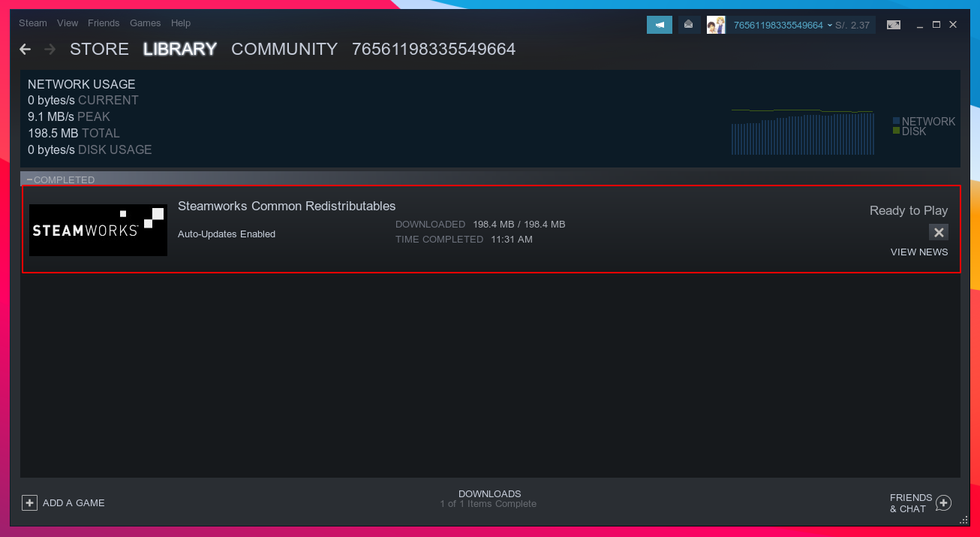Click the wallet balance S/. 2.37
Viewport: 980px width, 537px height.
click(x=852, y=26)
